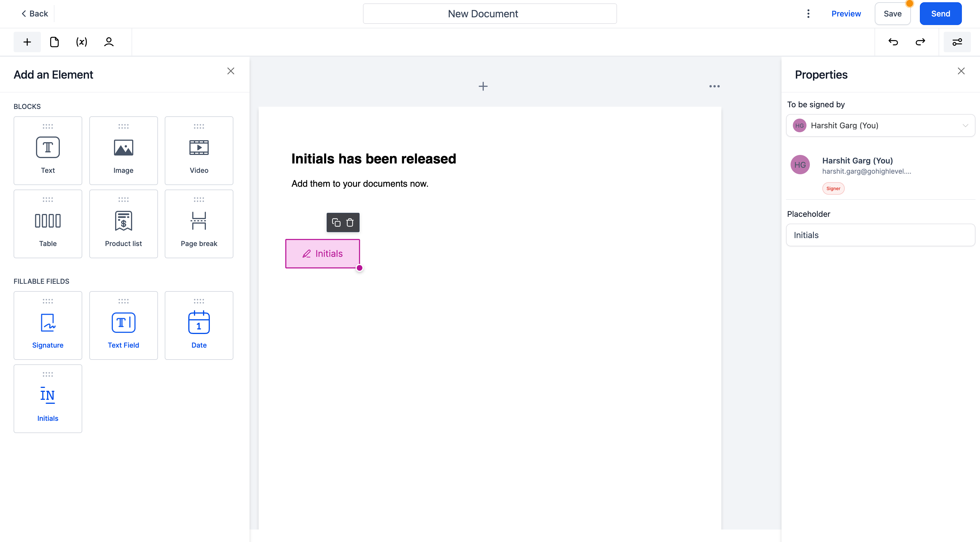Click the Initials fillable field on canvas
This screenshot has height=542, width=980.
[x=323, y=253]
